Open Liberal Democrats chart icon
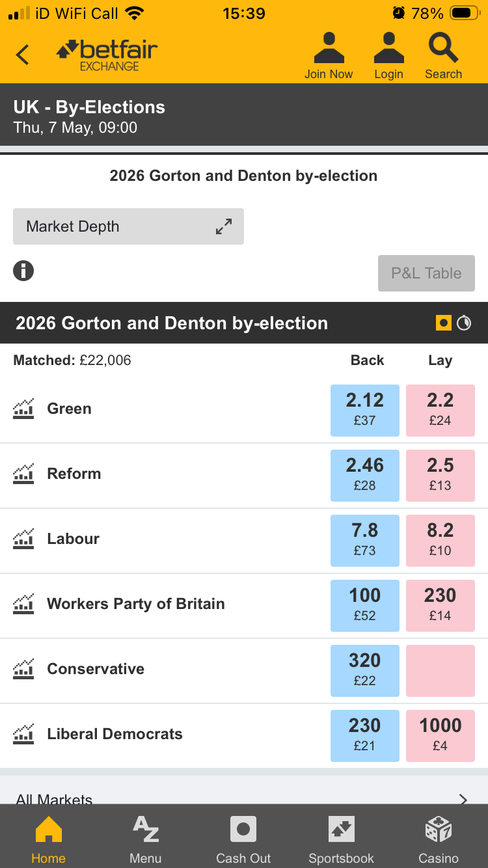488x868 pixels. tap(23, 735)
